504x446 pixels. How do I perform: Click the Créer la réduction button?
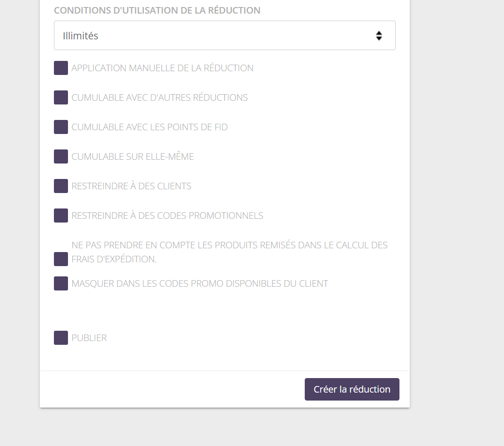(352, 389)
